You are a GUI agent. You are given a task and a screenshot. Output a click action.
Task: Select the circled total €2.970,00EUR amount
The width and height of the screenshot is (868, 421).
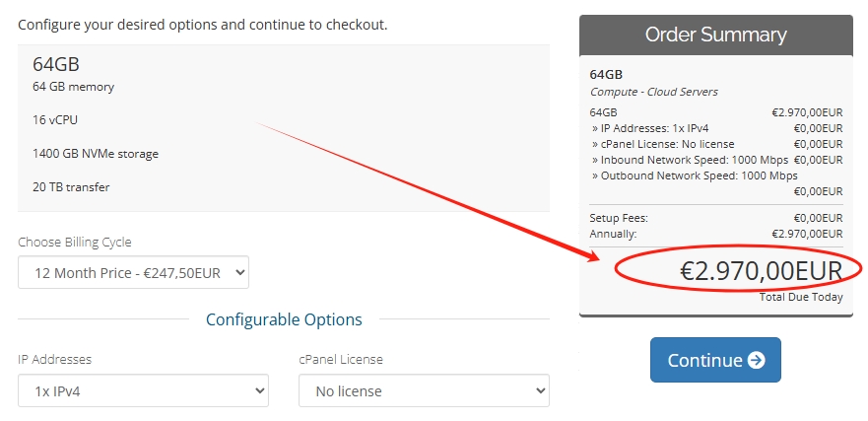(x=761, y=271)
